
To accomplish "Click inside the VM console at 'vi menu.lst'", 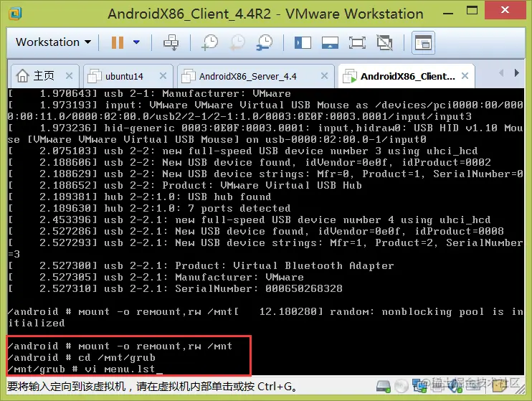I will [x=120, y=369].
